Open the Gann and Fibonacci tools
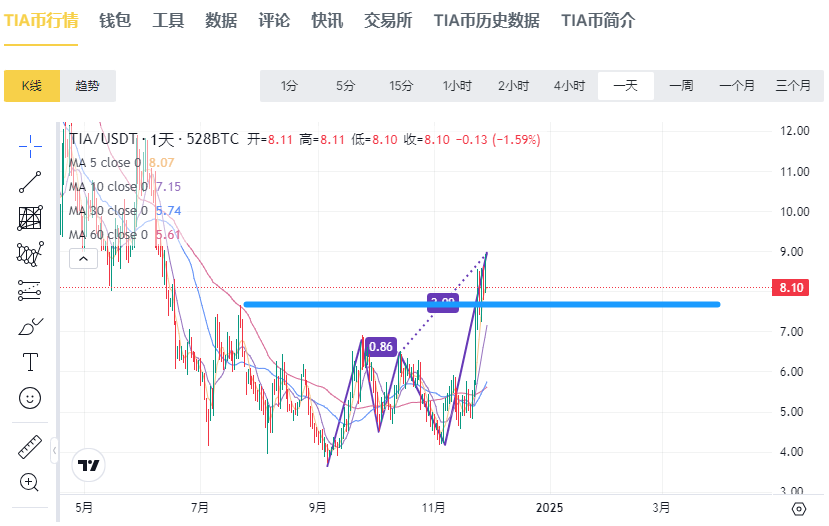 pyautogui.click(x=30, y=218)
